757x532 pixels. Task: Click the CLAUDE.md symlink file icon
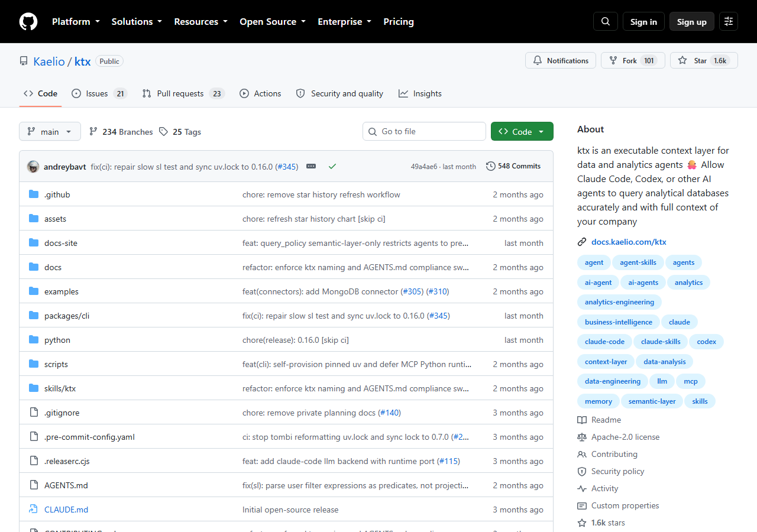34,510
